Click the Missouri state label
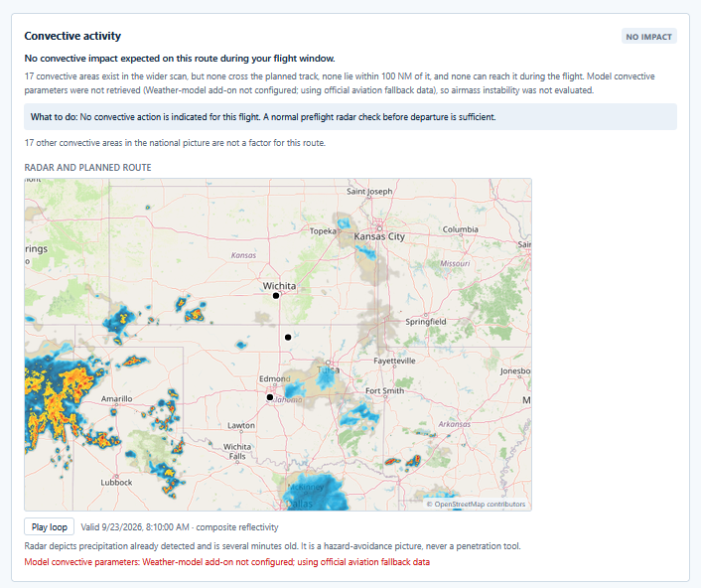The height and width of the screenshot is (588, 701). coord(455,263)
